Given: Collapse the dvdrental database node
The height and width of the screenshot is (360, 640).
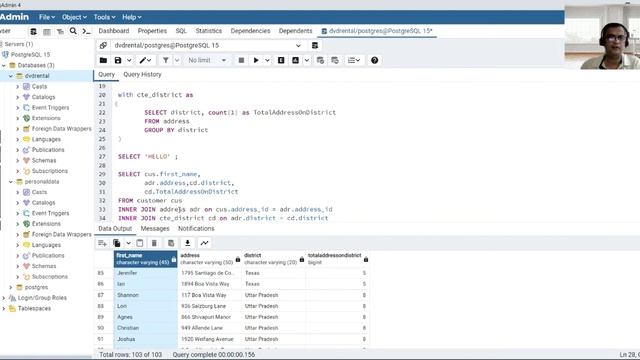Looking at the screenshot, I should (x=11, y=76).
